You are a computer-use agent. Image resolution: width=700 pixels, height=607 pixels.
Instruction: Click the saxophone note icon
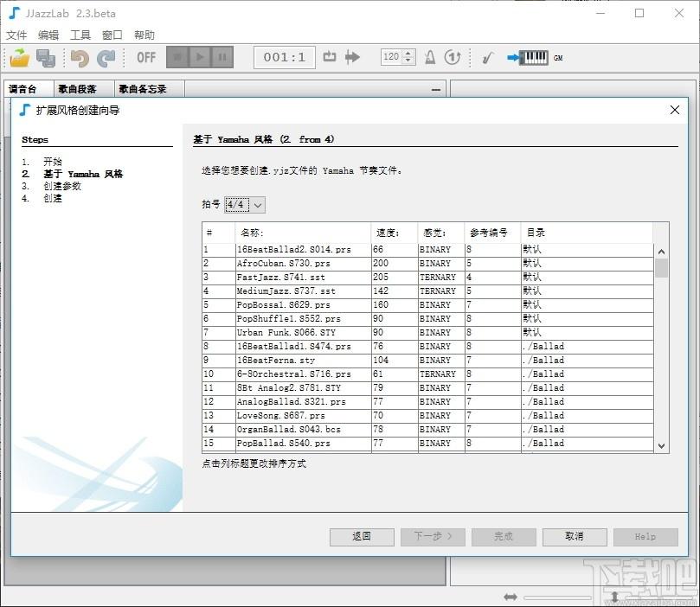[487, 58]
